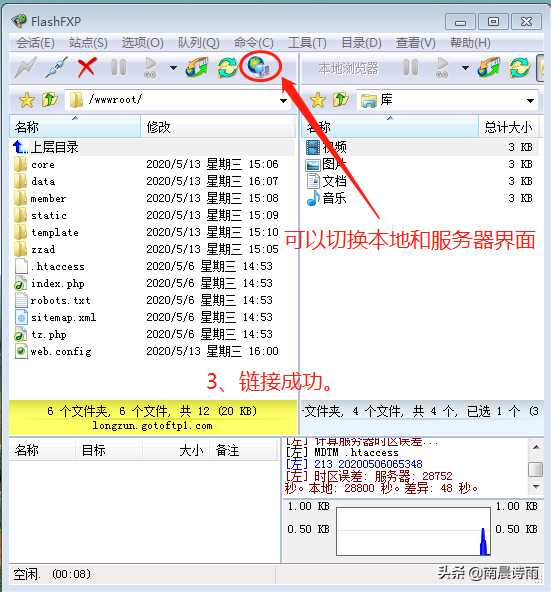Open dropdown arrow beside right play icon
Screen dimensions: 551x592
465,68
